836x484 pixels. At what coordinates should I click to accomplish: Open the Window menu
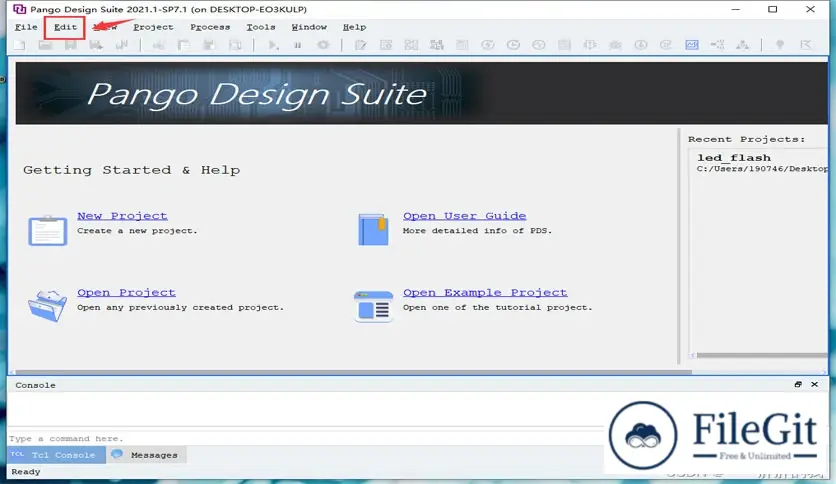pyautogui.click(x=309, y=27)
